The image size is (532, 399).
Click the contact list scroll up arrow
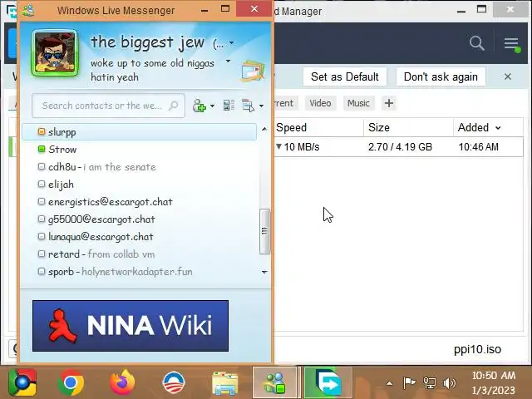pyautogui.click(x=264, y=129)
